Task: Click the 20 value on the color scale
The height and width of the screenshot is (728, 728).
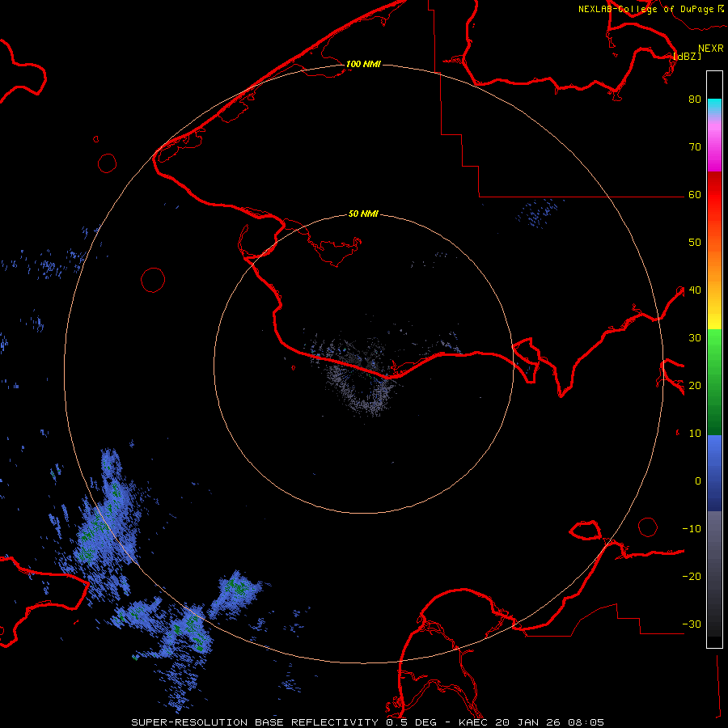Action: point(695,386)
